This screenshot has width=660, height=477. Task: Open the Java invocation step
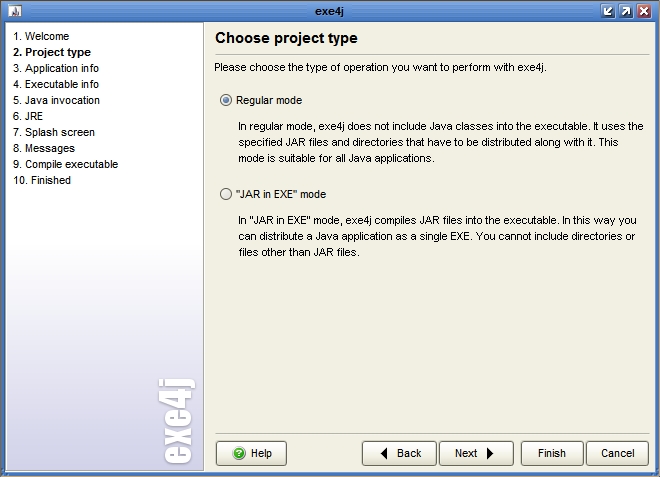click(x=56, y=100)
